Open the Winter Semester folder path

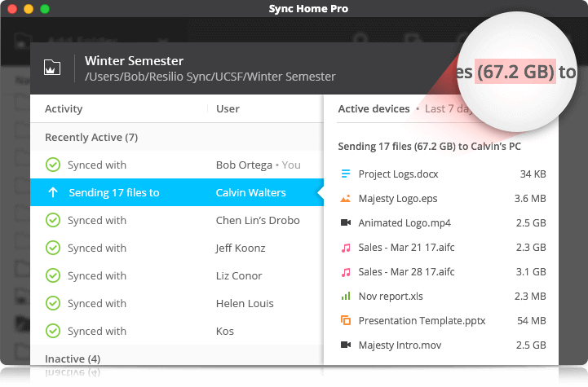210,77
